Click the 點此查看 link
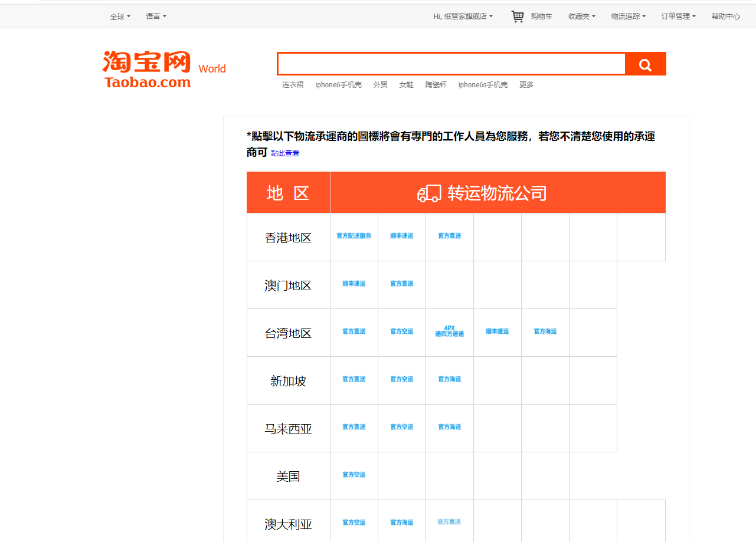The image size is (756, 542). click(285, 153)
